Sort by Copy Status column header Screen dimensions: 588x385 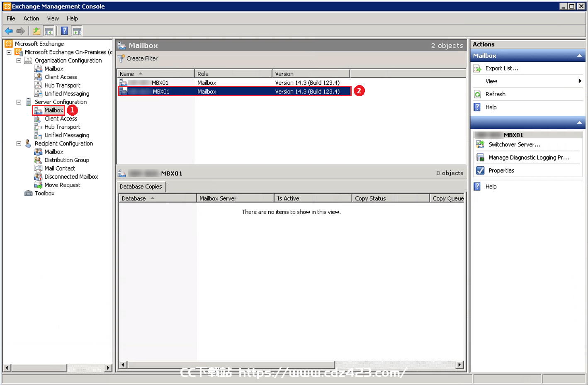(391, 198)
